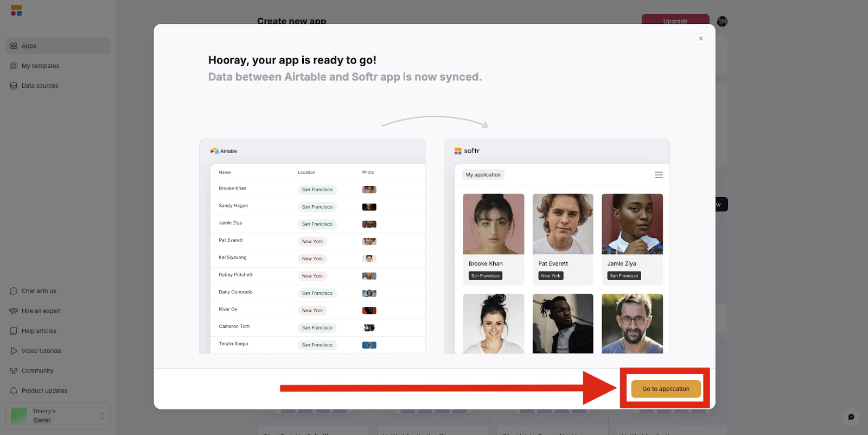The height and width of the screenshot is (435, 868).
Task: Click Brooke Khan name in Airtable table
Action: [x=233, y=188]
